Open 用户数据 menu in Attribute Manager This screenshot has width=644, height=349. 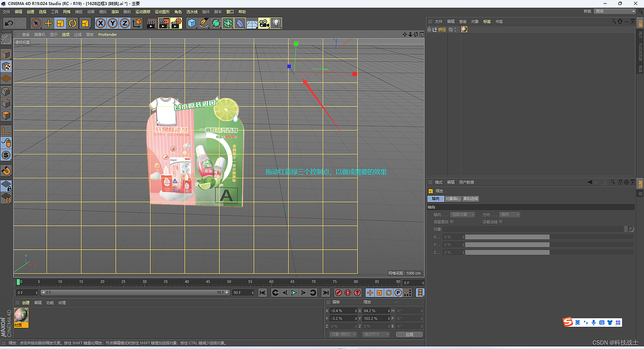click(x=466, y=182)
